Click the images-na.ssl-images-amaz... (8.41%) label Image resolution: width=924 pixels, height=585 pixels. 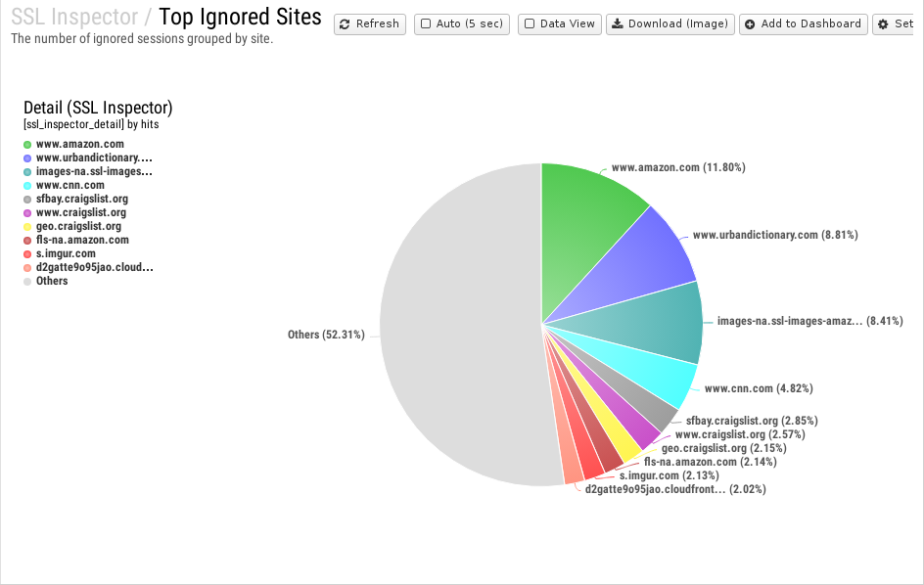[x=809, y=321]
